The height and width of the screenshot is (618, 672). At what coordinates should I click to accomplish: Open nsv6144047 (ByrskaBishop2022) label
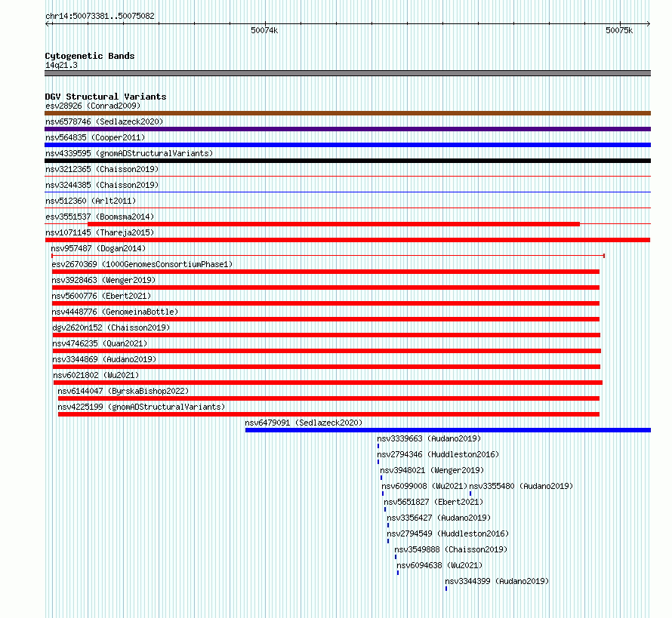click(123, 391)
